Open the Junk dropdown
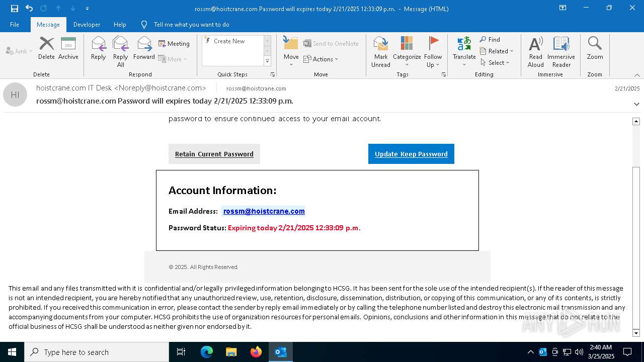 click(x=19, y=51)
